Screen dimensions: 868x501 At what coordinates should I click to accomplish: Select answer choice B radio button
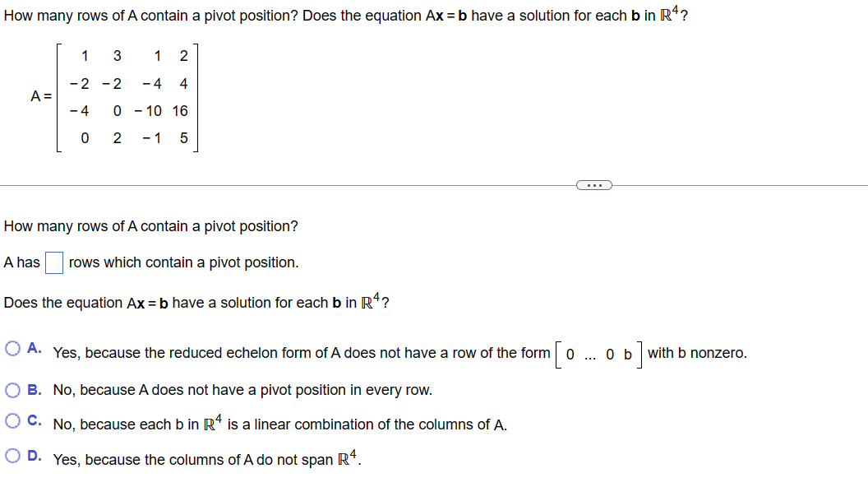coord(12,389)
